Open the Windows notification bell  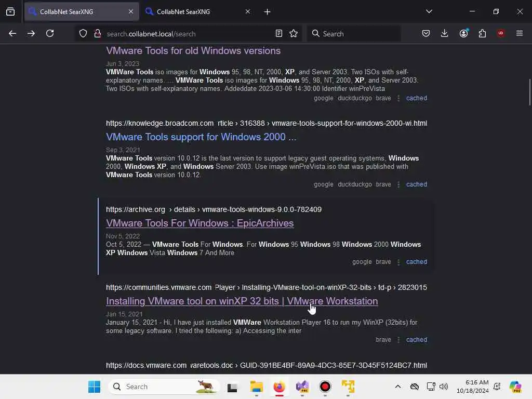click(497, 387)
